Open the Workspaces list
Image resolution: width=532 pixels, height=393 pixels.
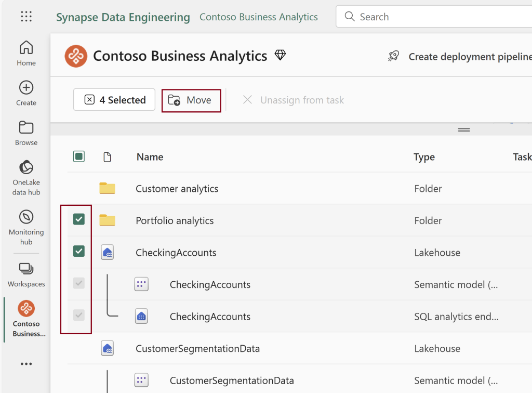pos(26,275)
